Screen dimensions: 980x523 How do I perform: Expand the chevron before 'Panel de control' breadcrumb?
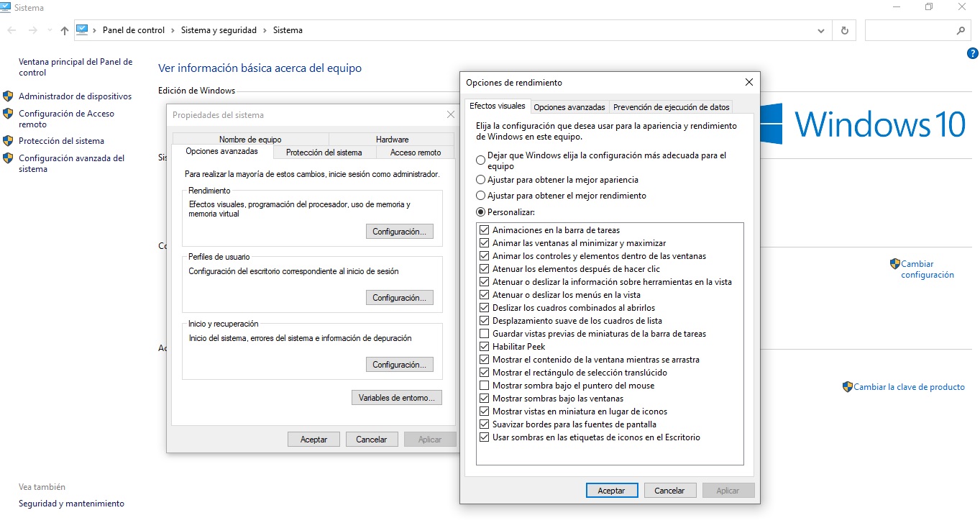click(x=95, y=30)
